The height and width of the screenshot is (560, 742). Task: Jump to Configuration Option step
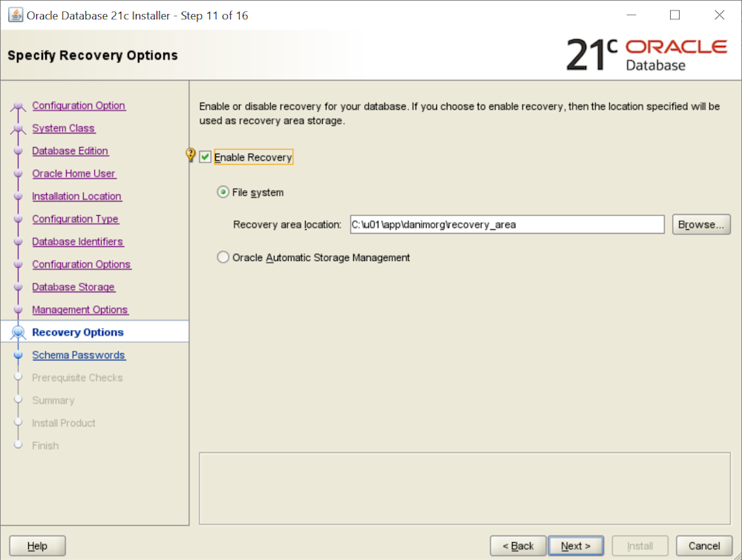coord(79,106)
